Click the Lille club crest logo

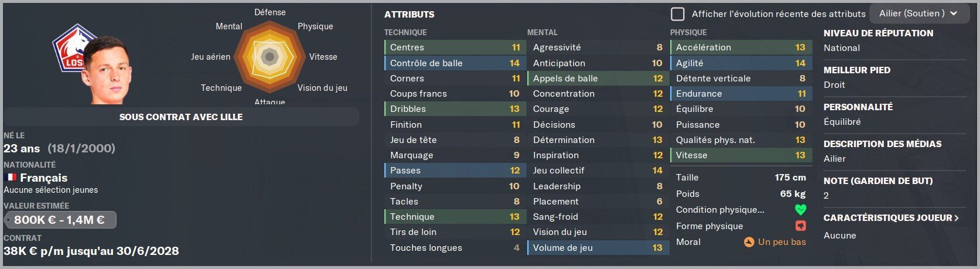tap(69, 49)
